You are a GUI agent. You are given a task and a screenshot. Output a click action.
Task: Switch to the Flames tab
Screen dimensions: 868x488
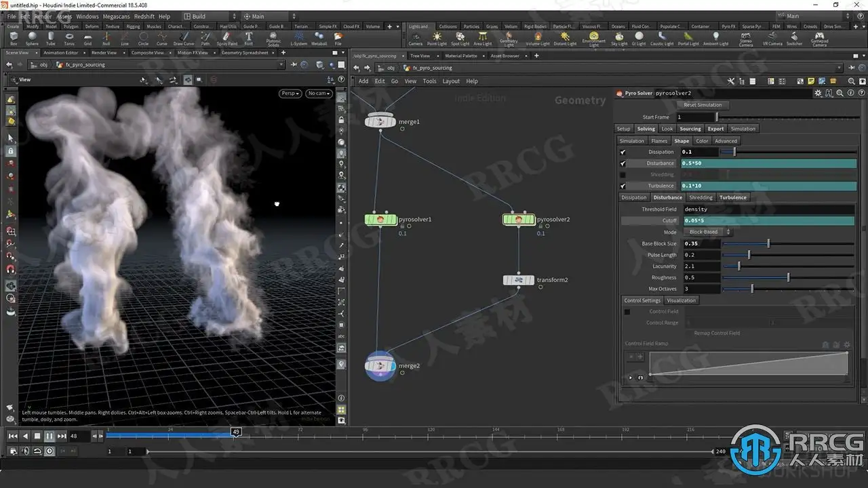(659, 141)
